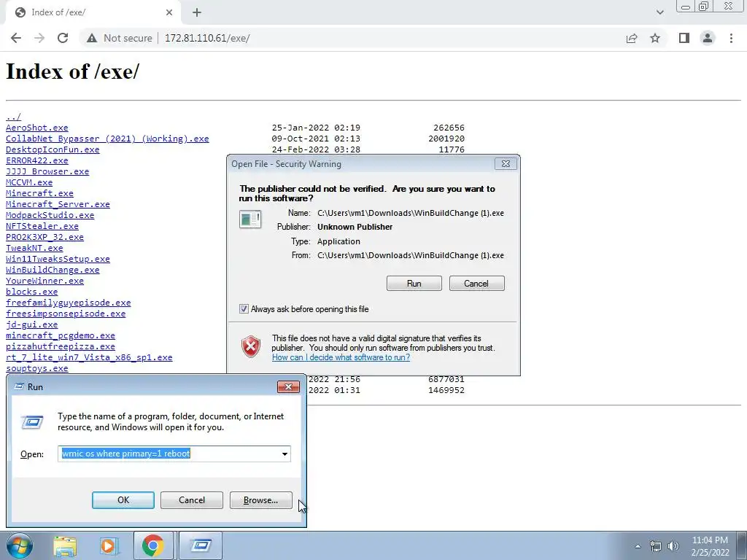Click the Minecraft_Server.exe link
Screen dimensions: 747x560
click(58, 204)
